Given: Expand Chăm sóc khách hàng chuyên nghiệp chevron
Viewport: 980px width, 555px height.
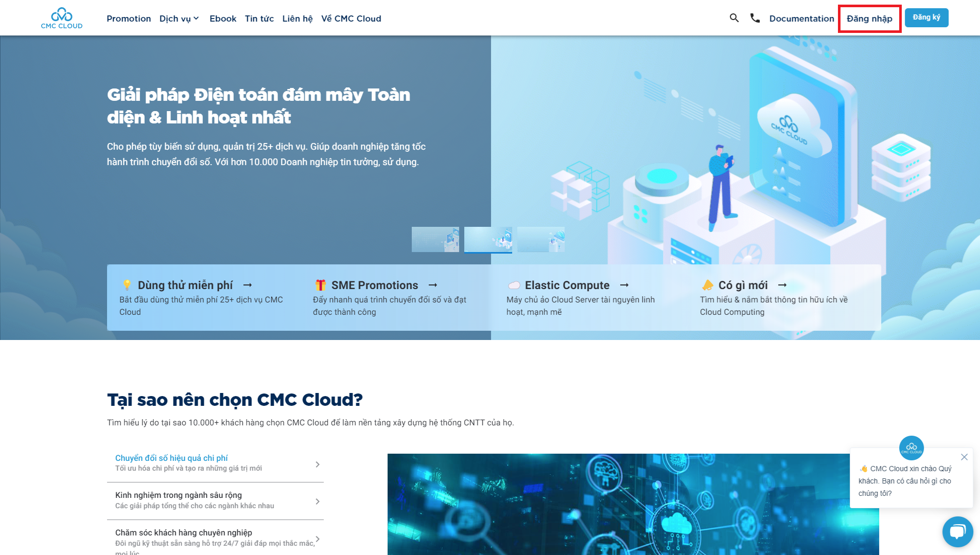Looking at the screenshot, I should pos(318,539).
